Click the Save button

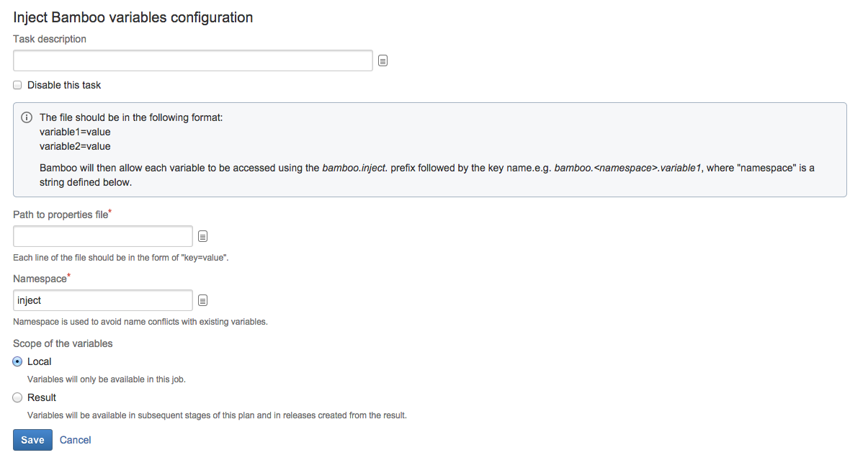point(32,440)
